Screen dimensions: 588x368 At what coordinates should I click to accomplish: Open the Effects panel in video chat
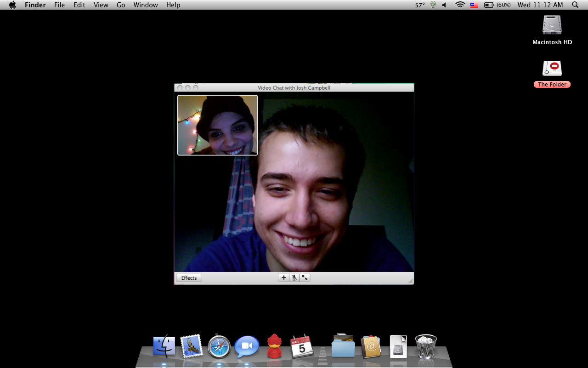click(189, 278)
